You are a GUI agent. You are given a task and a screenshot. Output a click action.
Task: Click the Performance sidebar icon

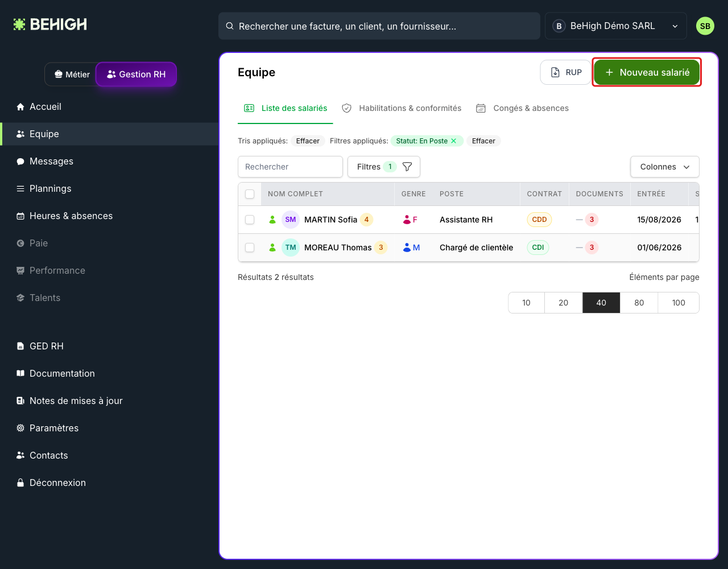point(20,270)
